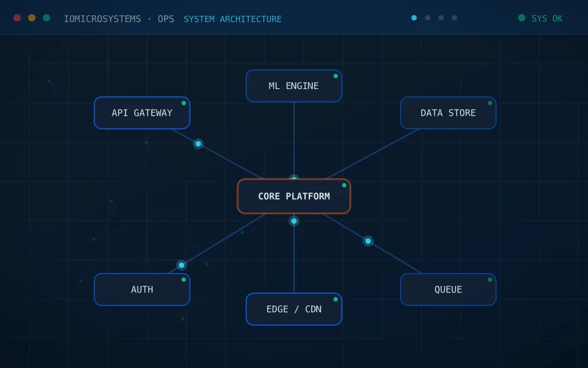Click the green window maximize dot
The image size is (588, 368).
(47, 18)
